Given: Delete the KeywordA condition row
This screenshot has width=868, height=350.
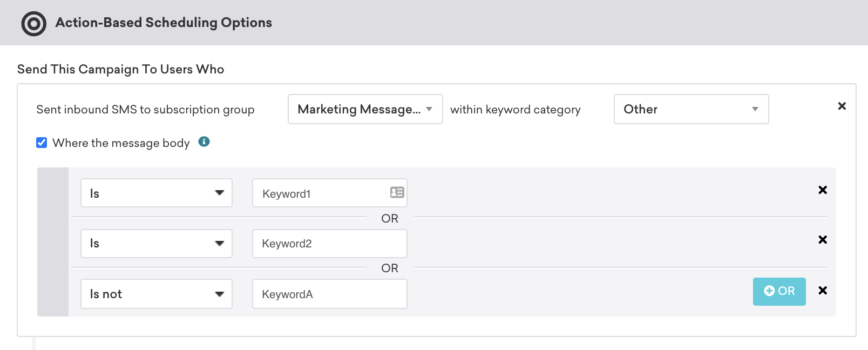Looking at the screenshot, I should (823, 290).
